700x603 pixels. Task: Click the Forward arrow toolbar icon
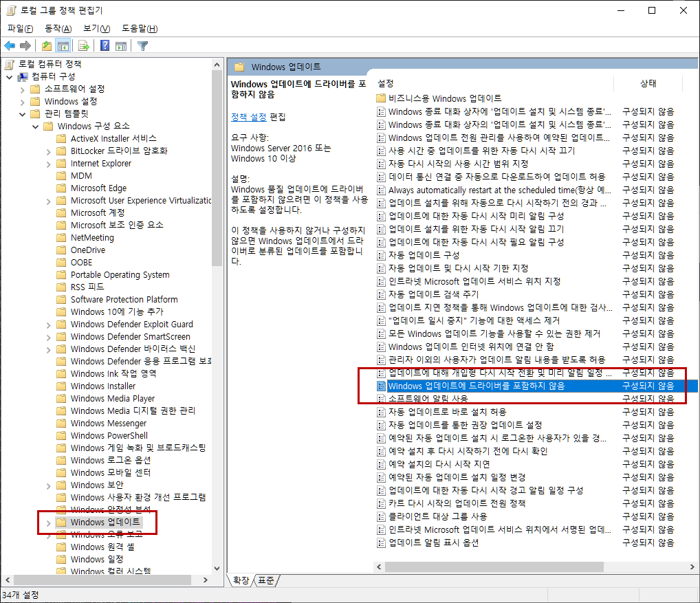pyautogui.click(x=25, y=45)
